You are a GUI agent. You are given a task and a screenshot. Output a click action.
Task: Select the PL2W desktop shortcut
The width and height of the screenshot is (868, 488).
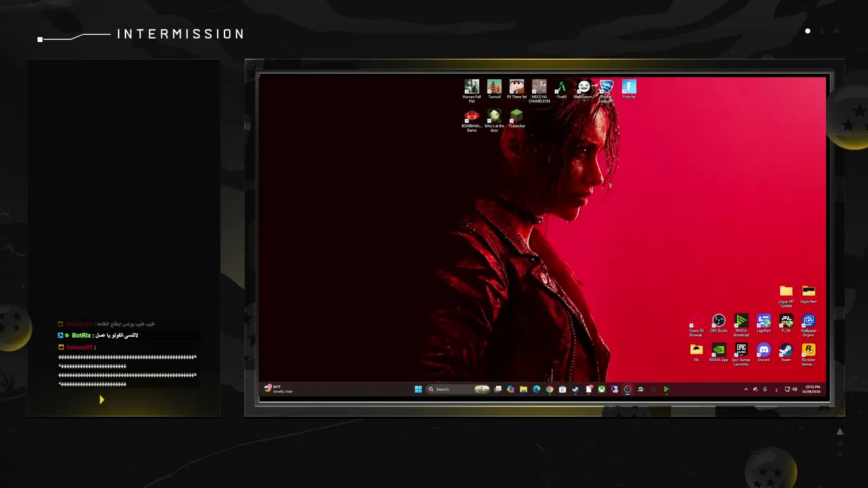coord(786,323)
